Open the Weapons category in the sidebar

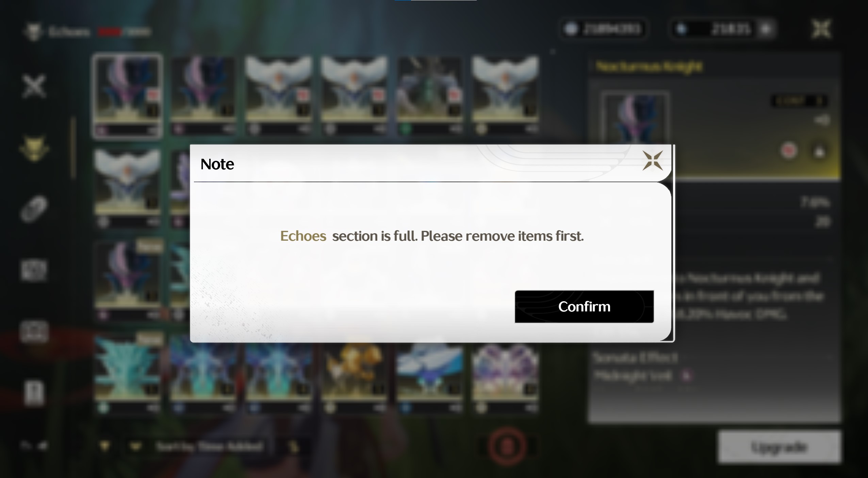(34, 86)
